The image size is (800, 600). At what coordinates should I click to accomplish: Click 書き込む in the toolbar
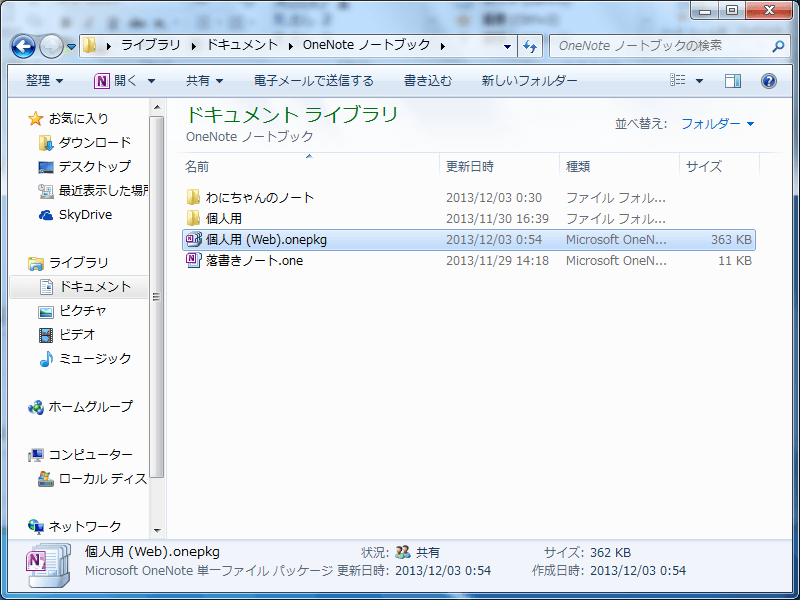point(428,81)
